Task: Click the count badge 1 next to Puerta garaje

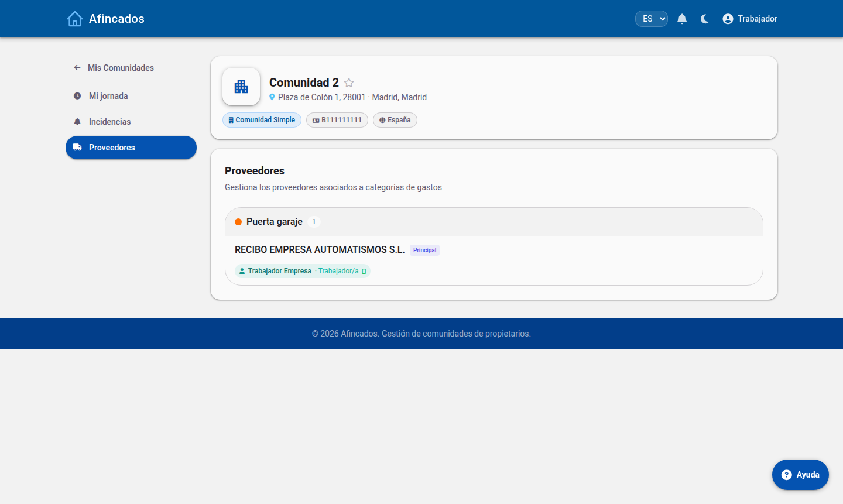Action: coord(314,222)
